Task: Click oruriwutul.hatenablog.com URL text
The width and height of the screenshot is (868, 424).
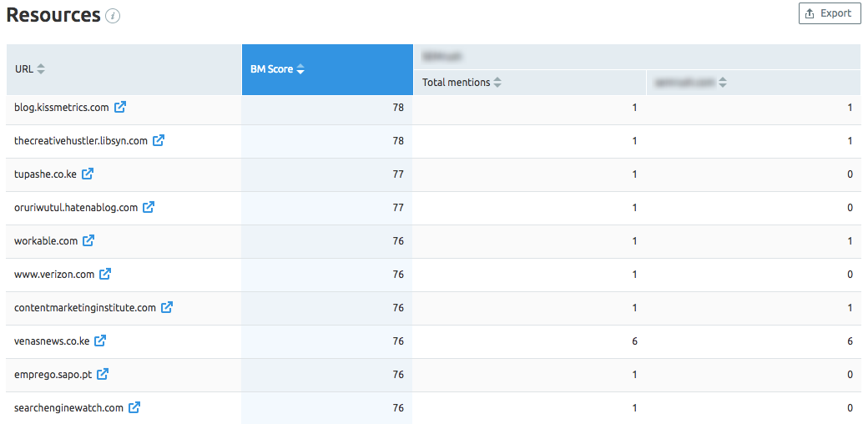Action: click(x=76, y=208)
